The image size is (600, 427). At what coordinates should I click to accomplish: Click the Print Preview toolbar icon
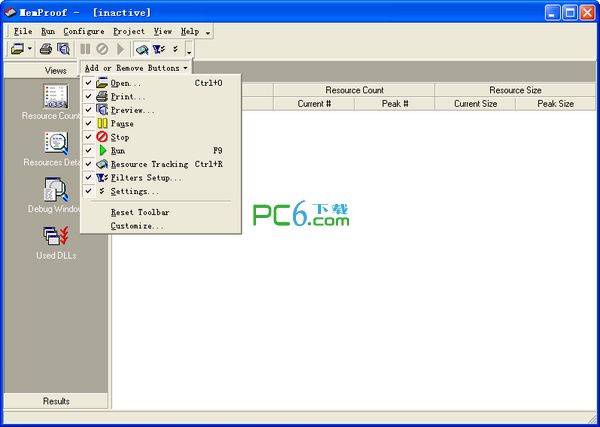pyautogui.click(x=63, y=49)
